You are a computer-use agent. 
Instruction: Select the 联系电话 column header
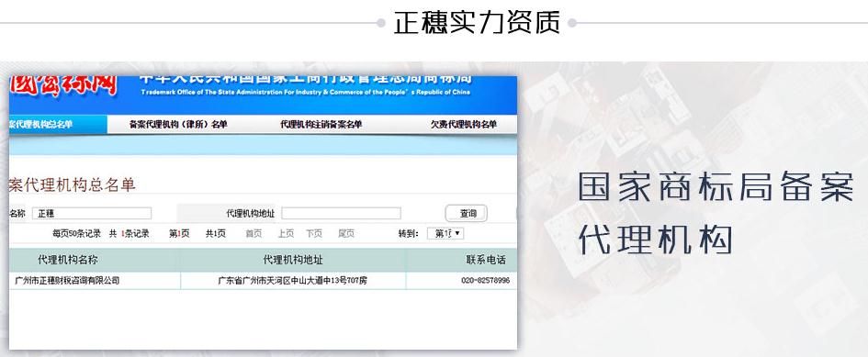pos(486,260)
